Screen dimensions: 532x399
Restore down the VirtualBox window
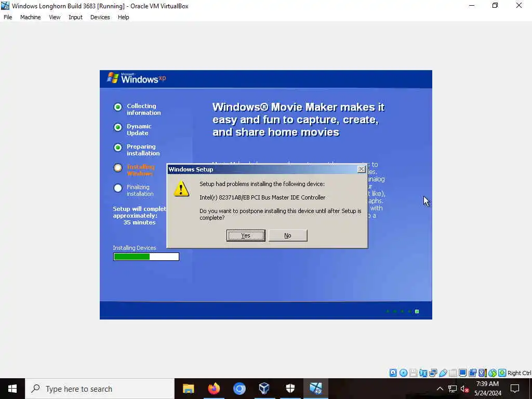click(x=495, y=6)
